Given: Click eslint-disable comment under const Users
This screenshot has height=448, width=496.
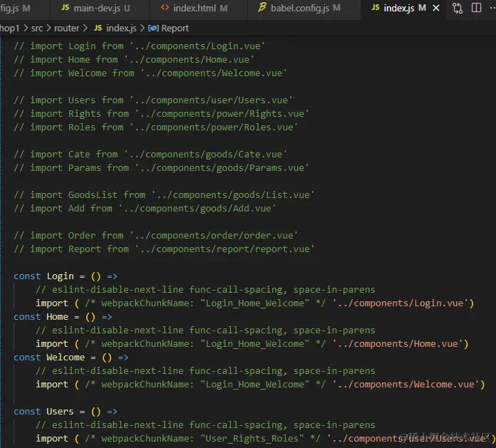Looking at the screenshot, I should point(205,425).
